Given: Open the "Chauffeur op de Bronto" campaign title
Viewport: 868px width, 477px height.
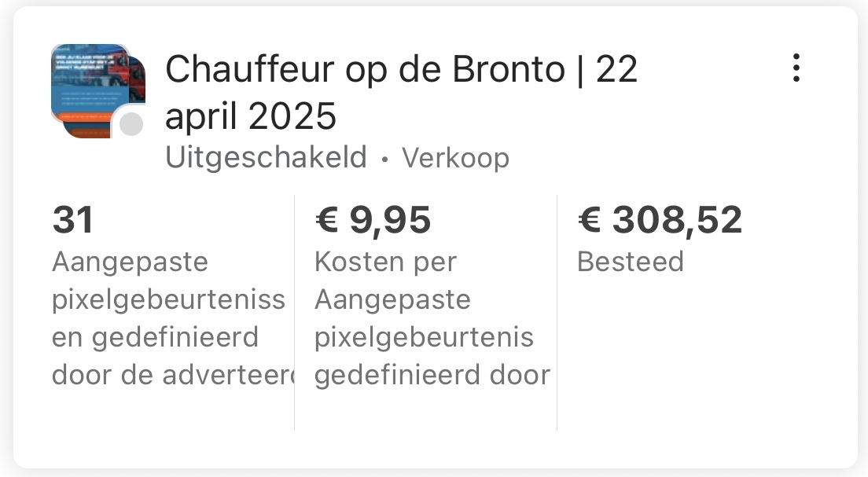Looking at the screenshot, I should click(365, 70).
